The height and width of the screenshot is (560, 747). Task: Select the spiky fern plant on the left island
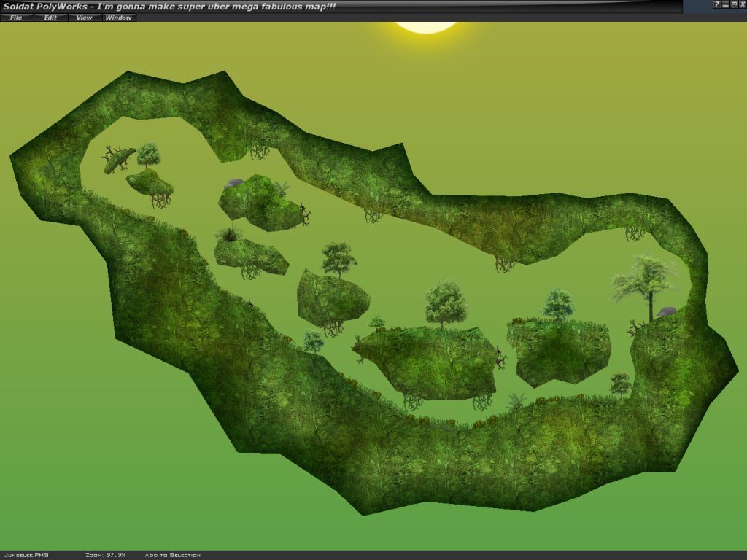(229, 234)
